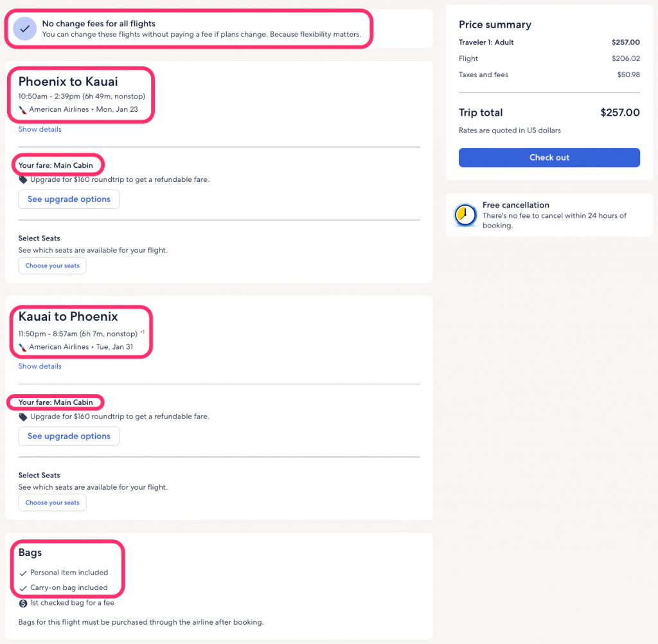Expand Show details for Kauai to Phoenix flight
658x644 pixels.
click(40, 366)
